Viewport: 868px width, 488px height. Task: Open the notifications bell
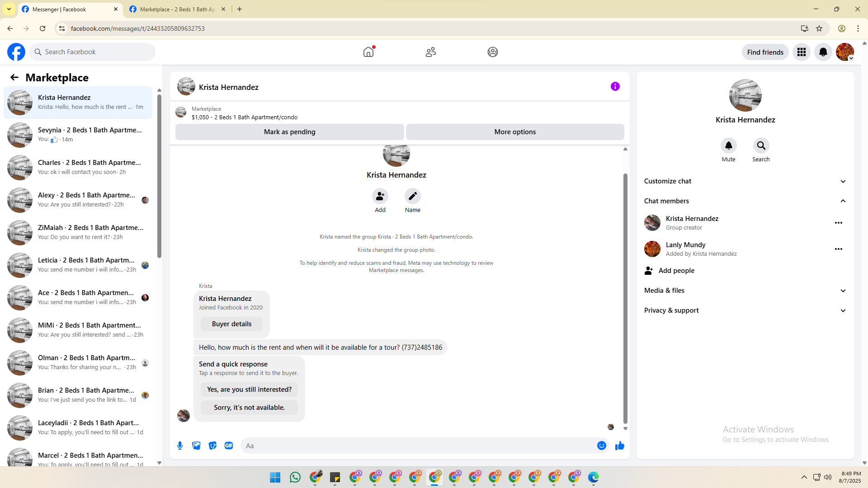coord(823,52)
